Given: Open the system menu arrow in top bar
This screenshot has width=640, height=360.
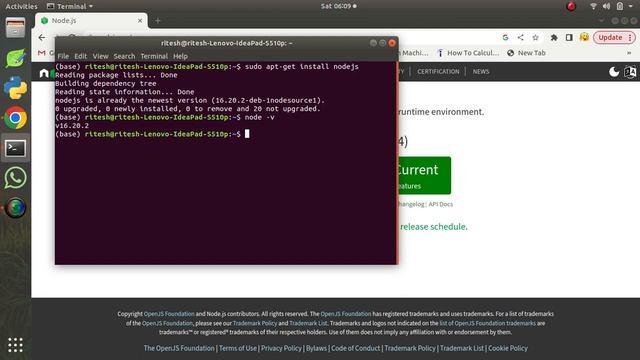Looking at the screenshot, I should tap(631, 6).
